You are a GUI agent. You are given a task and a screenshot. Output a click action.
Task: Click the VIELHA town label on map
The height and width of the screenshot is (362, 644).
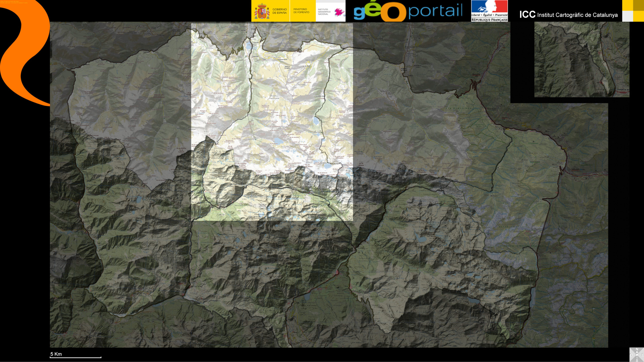coord(575,169)
